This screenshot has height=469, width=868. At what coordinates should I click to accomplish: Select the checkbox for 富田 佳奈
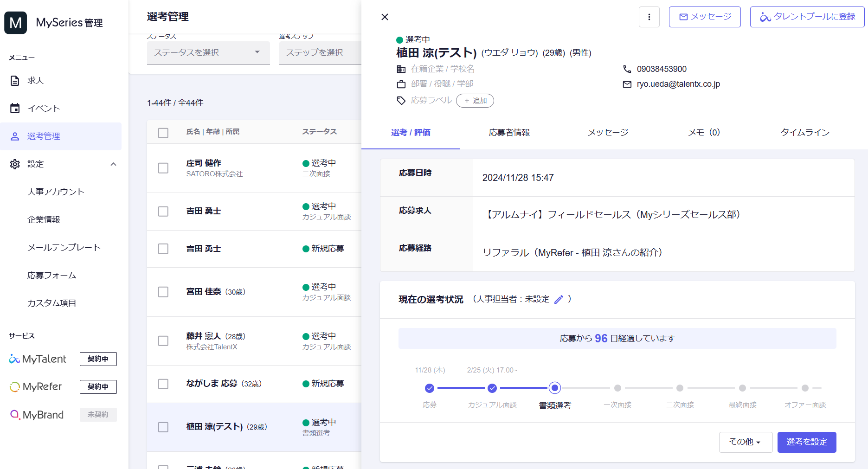(x=163, y=292)
